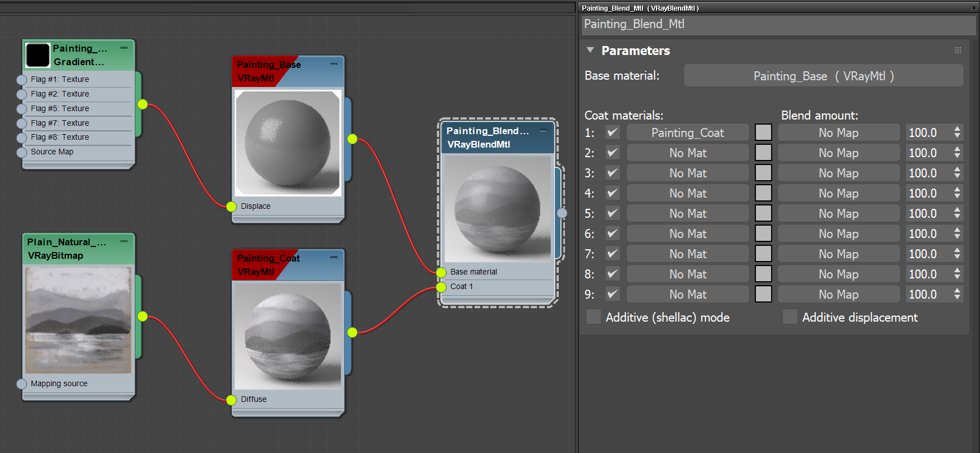Click Coat 1 socket on blend node
980x453 pixels.
(441, 287)
